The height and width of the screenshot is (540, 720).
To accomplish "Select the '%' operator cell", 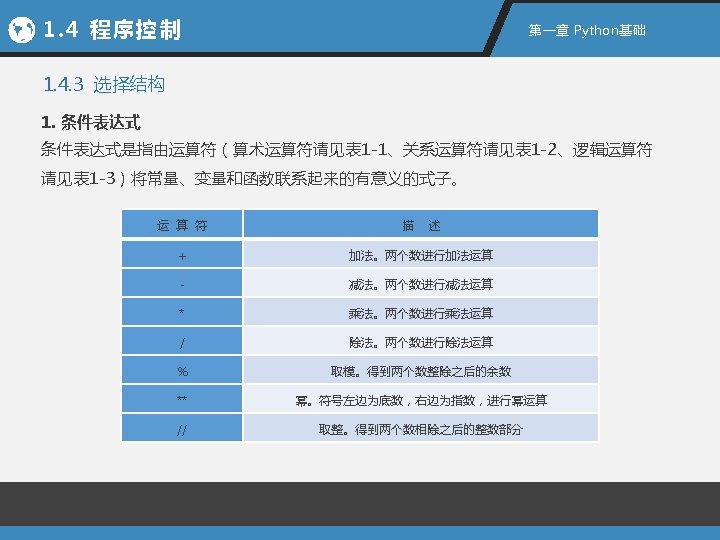I will pos(182,370).
